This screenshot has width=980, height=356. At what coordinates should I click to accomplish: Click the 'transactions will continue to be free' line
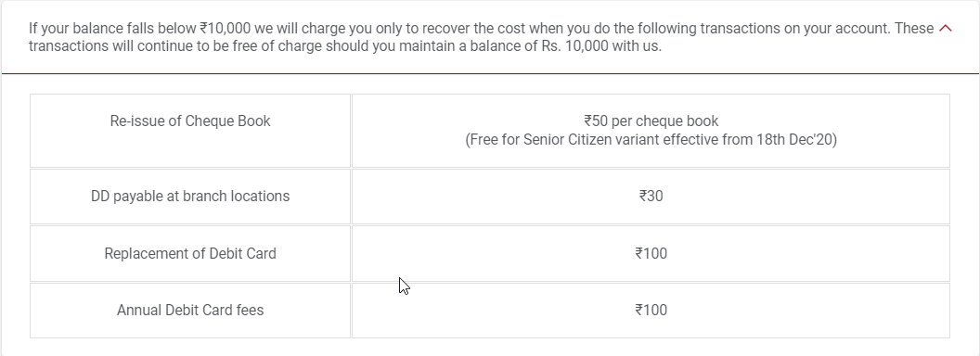point(144,47)
